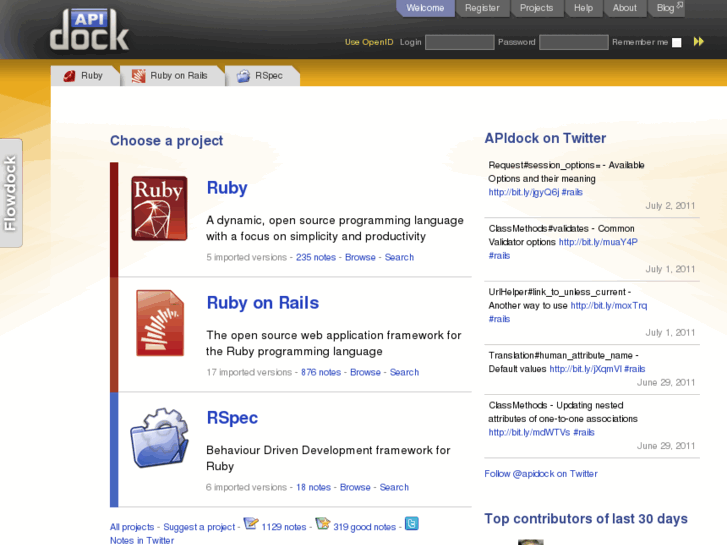Select the Ruby on Rails project tab
This screenshot has height=545, width=727.
[x=172, y=76]
